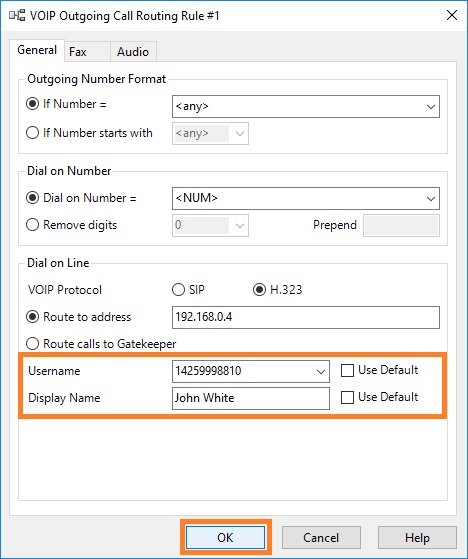468x559 pixels.
Task: Click the route address field showing 192.168.0.4
Action: click(305, 317)
